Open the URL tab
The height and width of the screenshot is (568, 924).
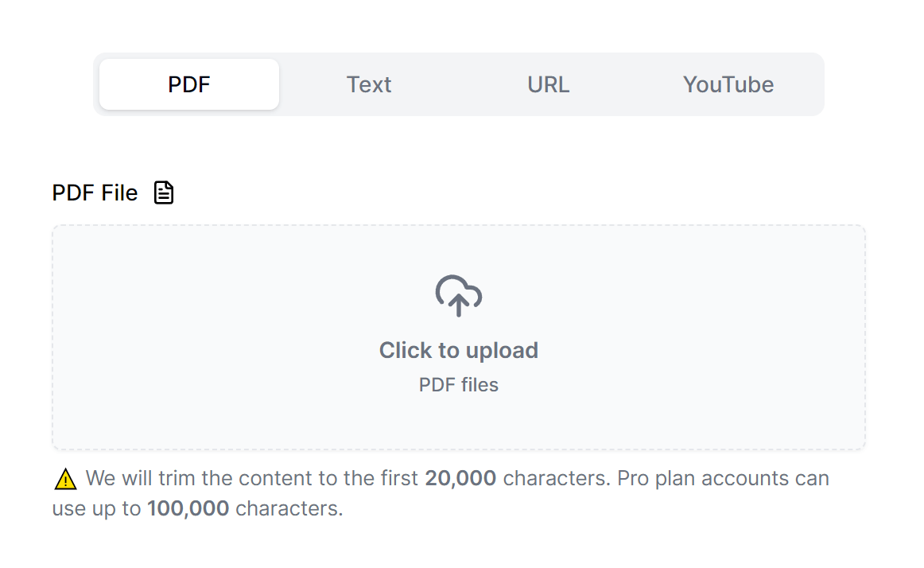548,84
